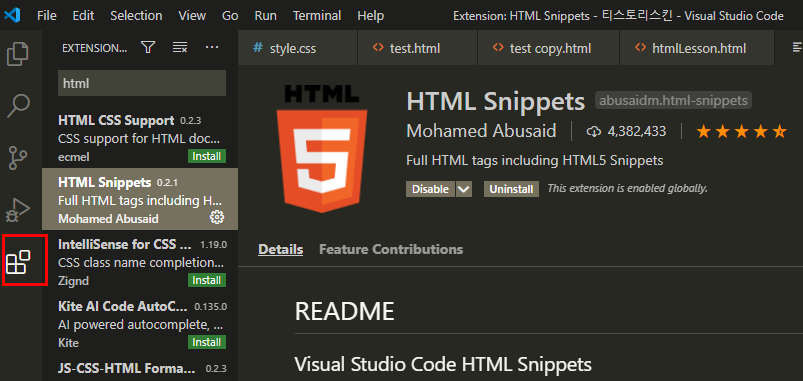Screen dimensions: 803x381
Task: Click the abusaidm.html-snippets identifier badge
Action: click(673, 100)
